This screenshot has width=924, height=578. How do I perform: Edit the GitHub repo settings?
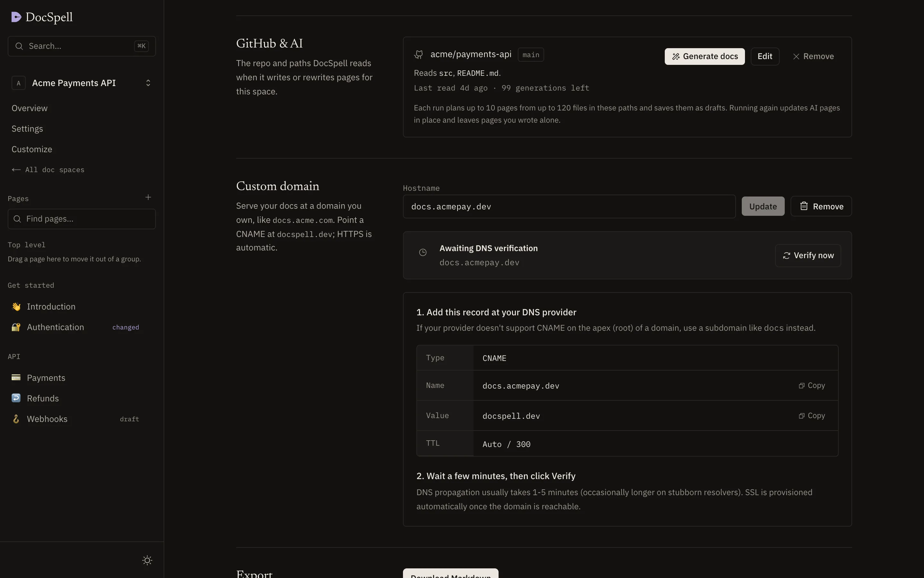point(765,57)
